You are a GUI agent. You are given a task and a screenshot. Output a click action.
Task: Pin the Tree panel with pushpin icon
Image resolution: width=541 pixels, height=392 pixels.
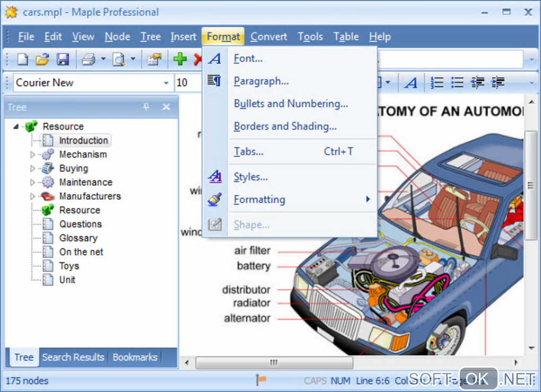(x=146, y=107)
